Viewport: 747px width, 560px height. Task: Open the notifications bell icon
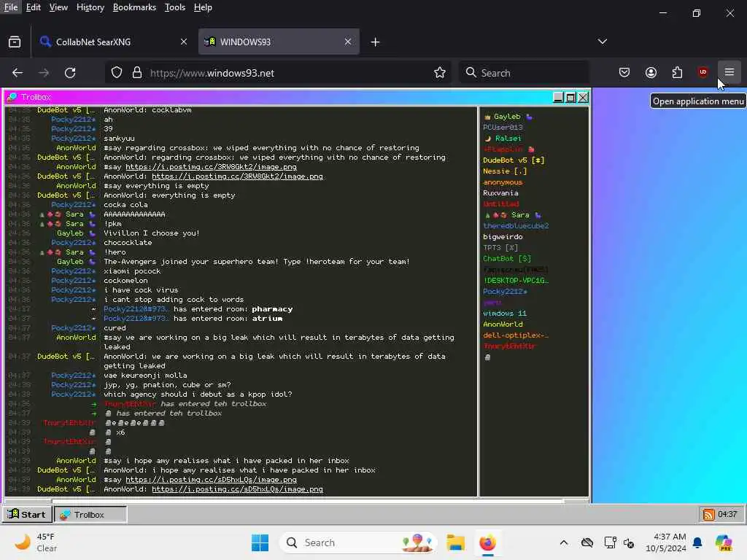(x=697, y=542)
